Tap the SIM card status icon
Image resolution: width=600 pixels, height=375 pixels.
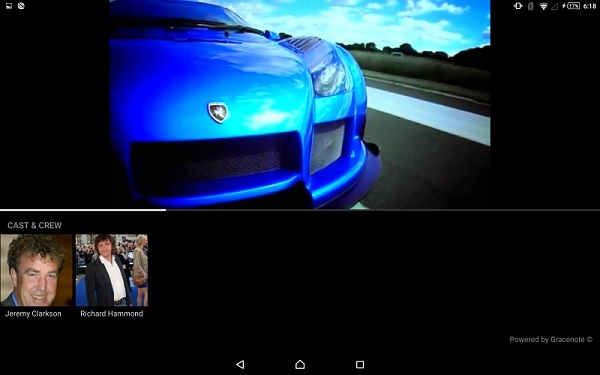click(x=530, y=6)
